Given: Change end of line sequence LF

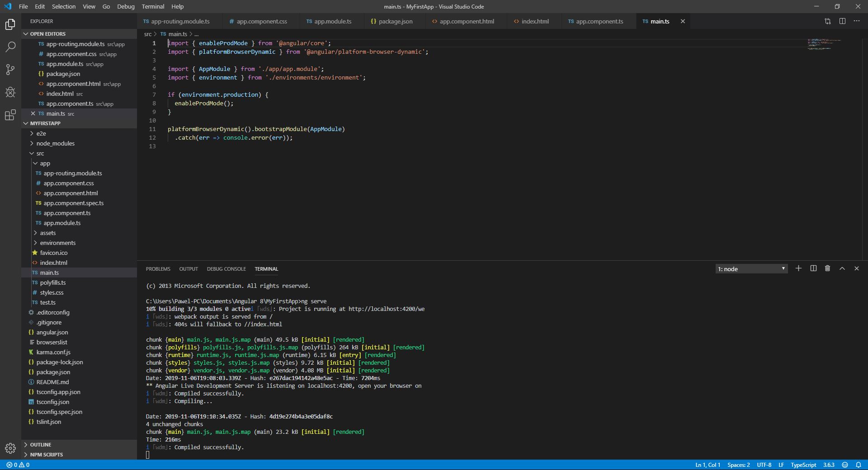Looking at the screenshot, I should click(781, 465).
